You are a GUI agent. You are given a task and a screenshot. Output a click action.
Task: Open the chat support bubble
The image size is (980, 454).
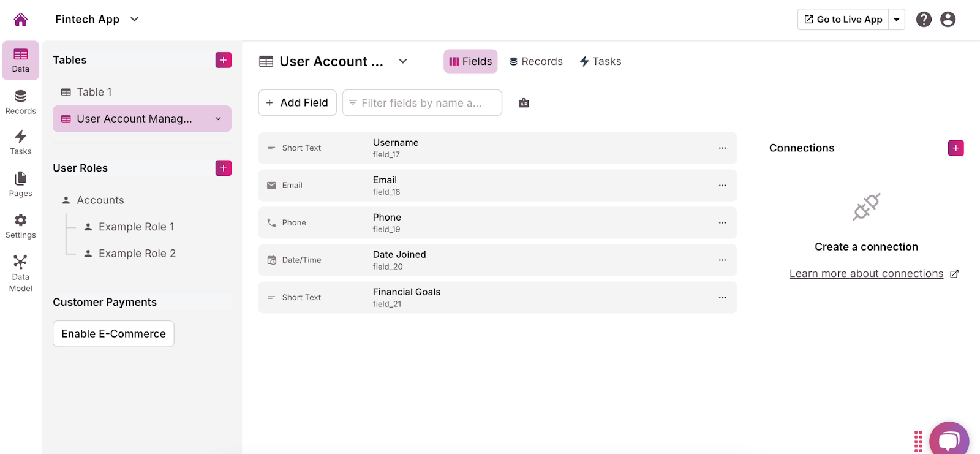pyautogui.click(x=949, y=439)
